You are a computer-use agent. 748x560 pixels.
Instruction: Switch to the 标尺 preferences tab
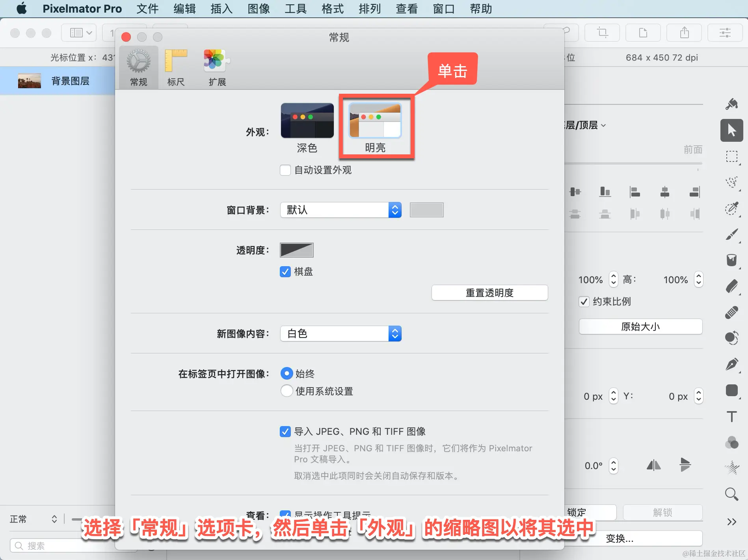click(x=176, y=68)
